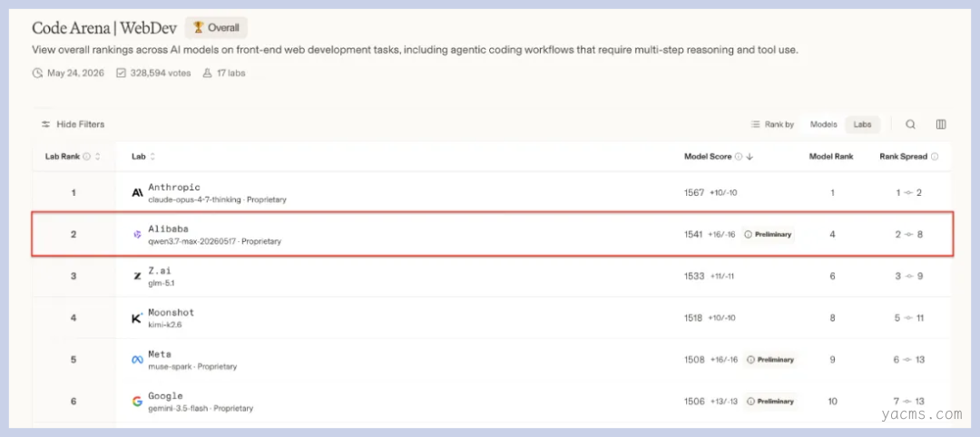980x437 pixels.
Task: Open the search magnifier icon
Action: 911,124
